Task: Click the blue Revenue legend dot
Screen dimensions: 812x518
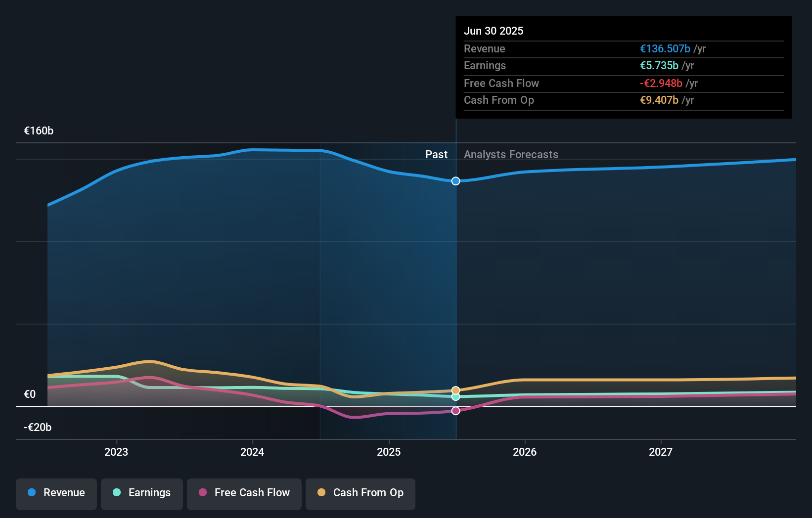Action: click(32, 493)
